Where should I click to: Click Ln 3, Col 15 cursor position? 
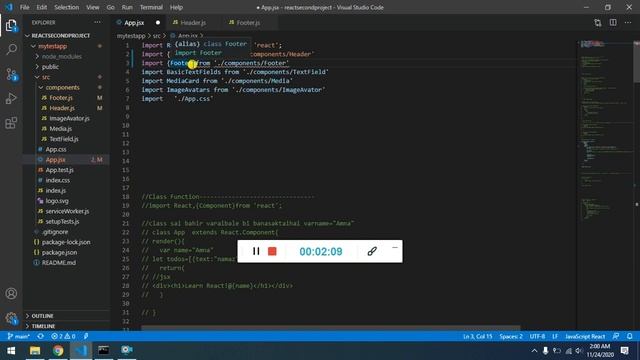coord(478,336)
